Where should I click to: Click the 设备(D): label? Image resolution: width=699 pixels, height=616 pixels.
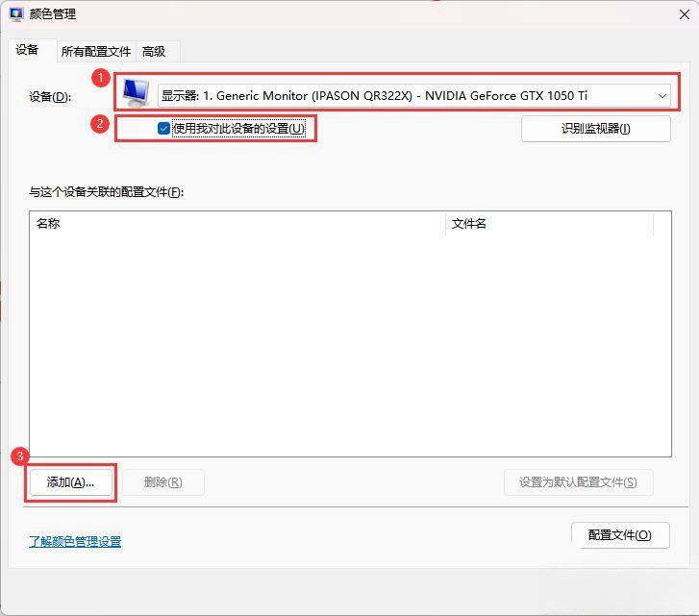(x=50, y=97)
